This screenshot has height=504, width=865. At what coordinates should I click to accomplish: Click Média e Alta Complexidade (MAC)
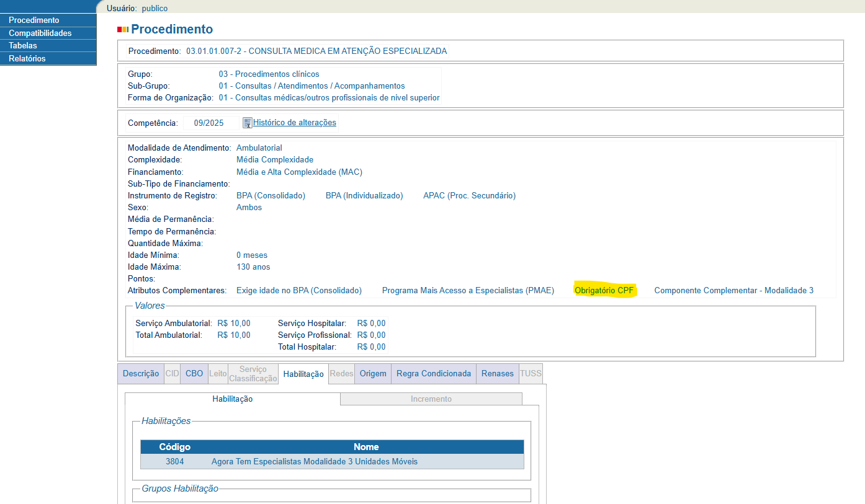299,172
